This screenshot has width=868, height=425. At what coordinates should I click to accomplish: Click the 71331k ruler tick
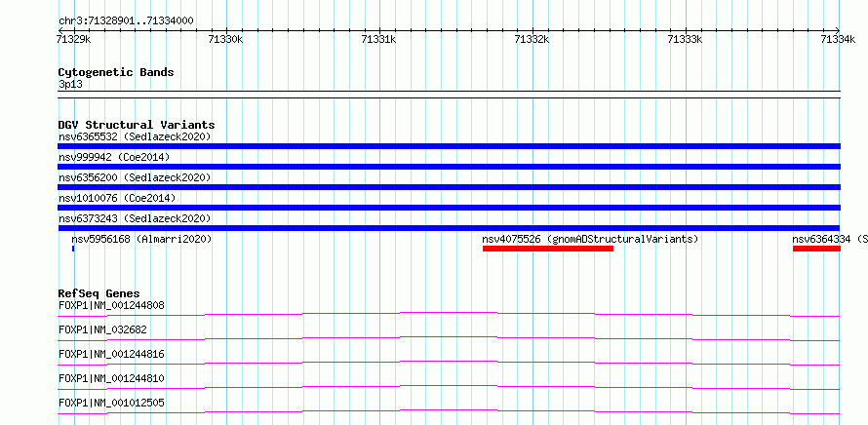tap(378, 39)
